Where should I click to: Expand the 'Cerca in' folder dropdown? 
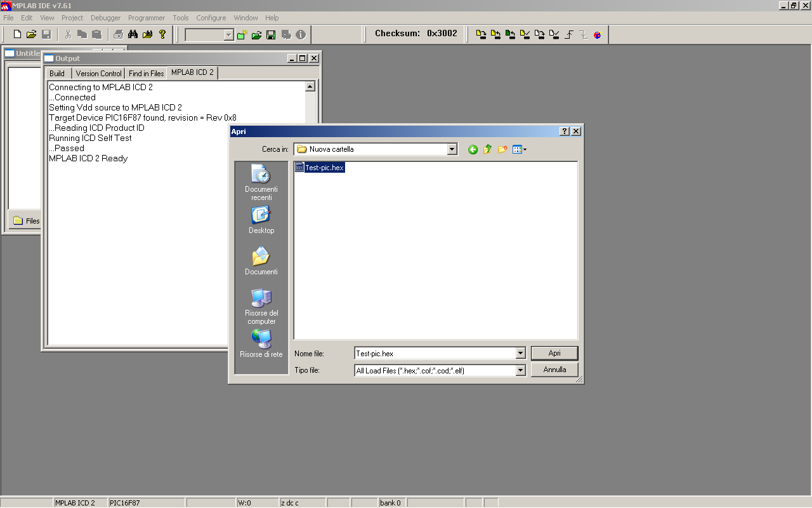(x=452, y=149)
